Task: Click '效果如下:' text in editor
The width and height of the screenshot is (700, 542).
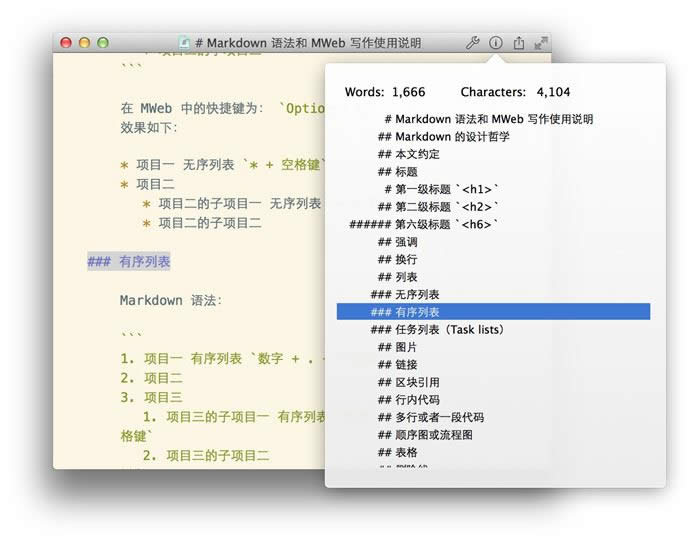Action: [149, 128]
